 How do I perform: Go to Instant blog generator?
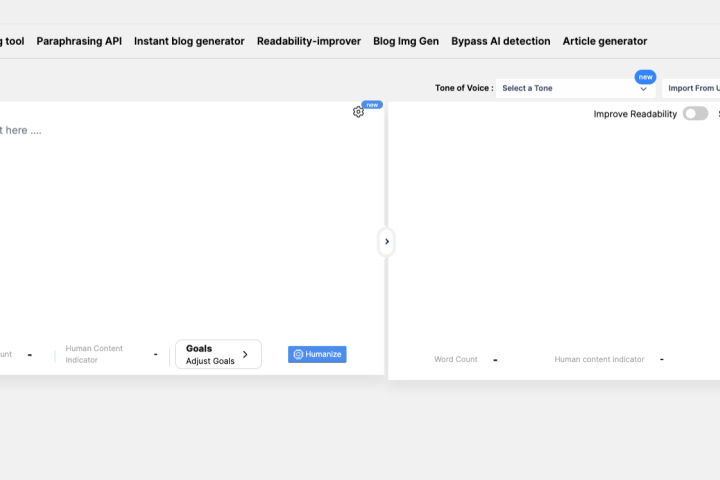(189, 41)
